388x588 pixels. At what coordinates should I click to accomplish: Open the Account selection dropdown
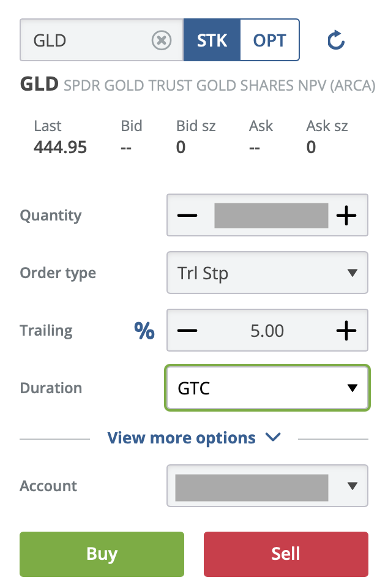(267, 486)
